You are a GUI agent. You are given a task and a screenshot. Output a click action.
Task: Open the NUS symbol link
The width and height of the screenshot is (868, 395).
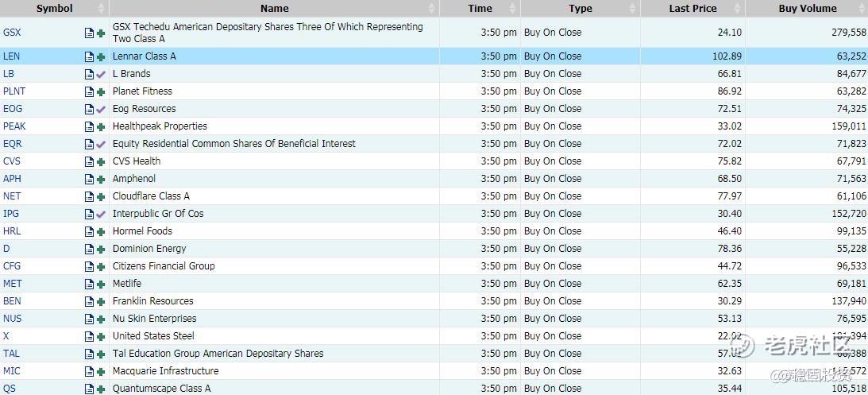(x=12, y=319)
